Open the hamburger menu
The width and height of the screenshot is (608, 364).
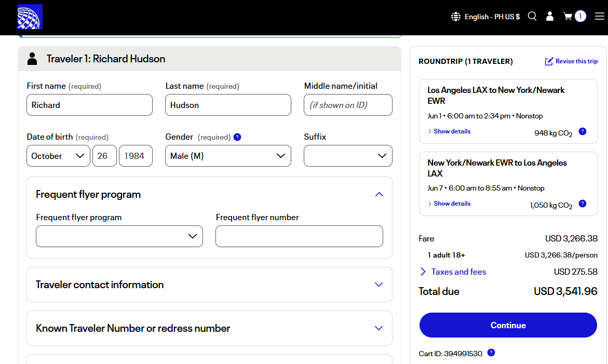[x=600, y=16]
